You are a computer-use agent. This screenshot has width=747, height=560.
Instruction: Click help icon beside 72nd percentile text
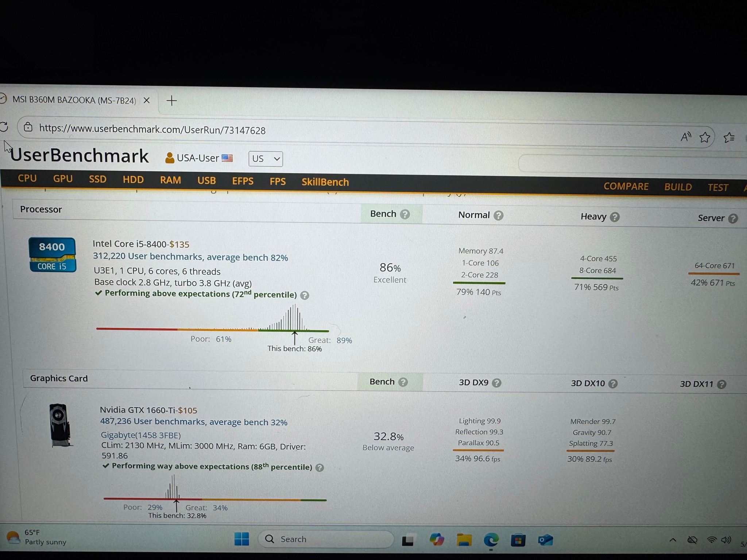[305, 295]
